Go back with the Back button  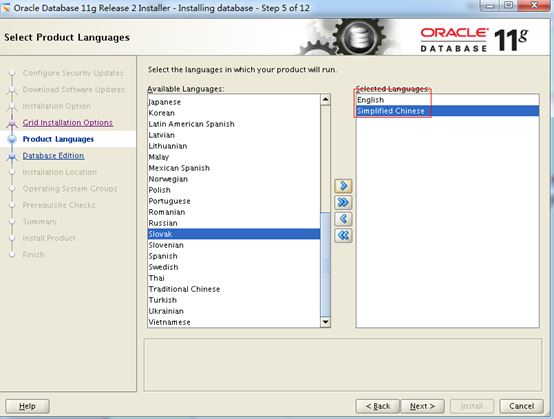pos(378,406)
